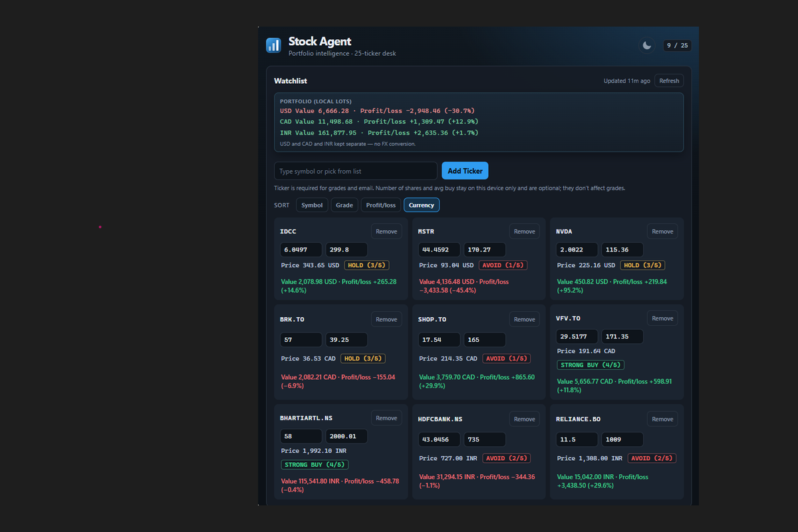Viewport: 798px width, 532px height.
Task: Edit NVDA shares field 2.0022
Action: coord(577,250)
